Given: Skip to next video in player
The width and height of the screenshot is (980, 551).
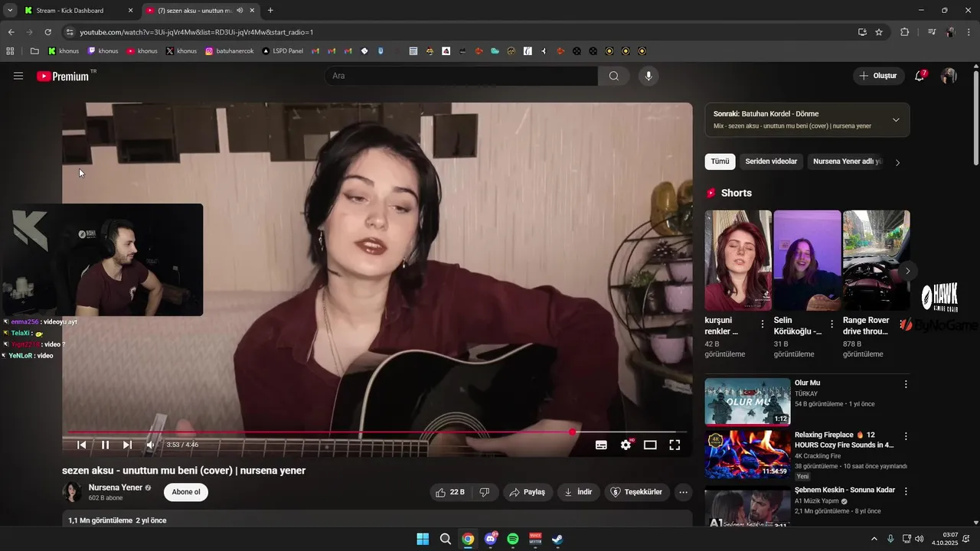Looking at the screenshot, I should pos(127,445).
